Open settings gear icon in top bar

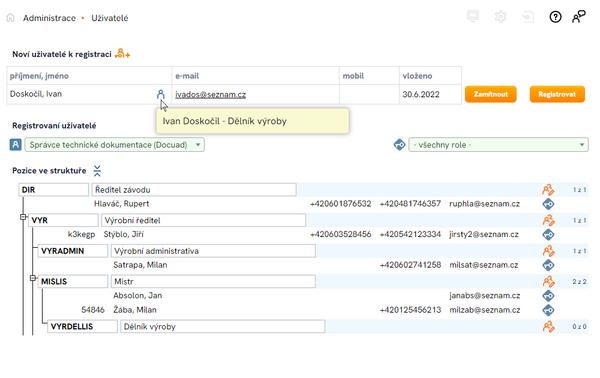pyautogui.click(x=500, y=16)
